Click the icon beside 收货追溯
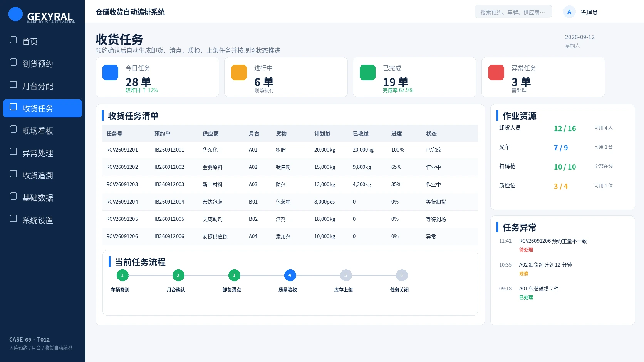This screenshot has height=362, width=644. [x=13, y=174]
